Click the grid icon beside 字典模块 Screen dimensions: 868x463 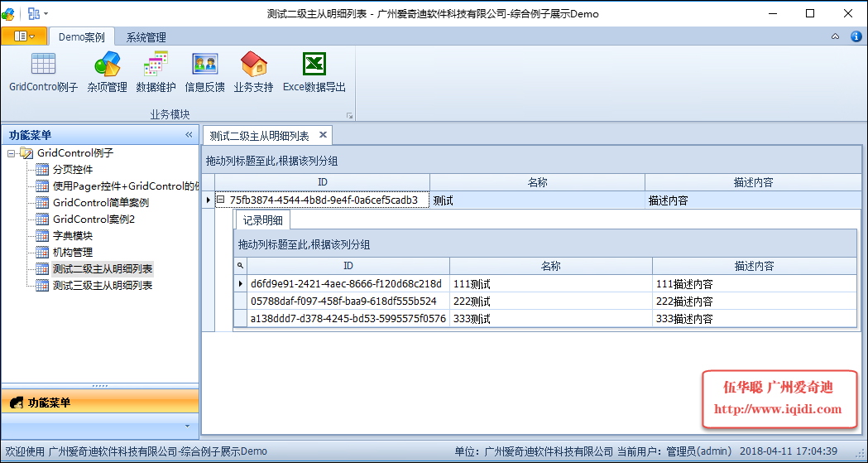[x=42, y=236]
